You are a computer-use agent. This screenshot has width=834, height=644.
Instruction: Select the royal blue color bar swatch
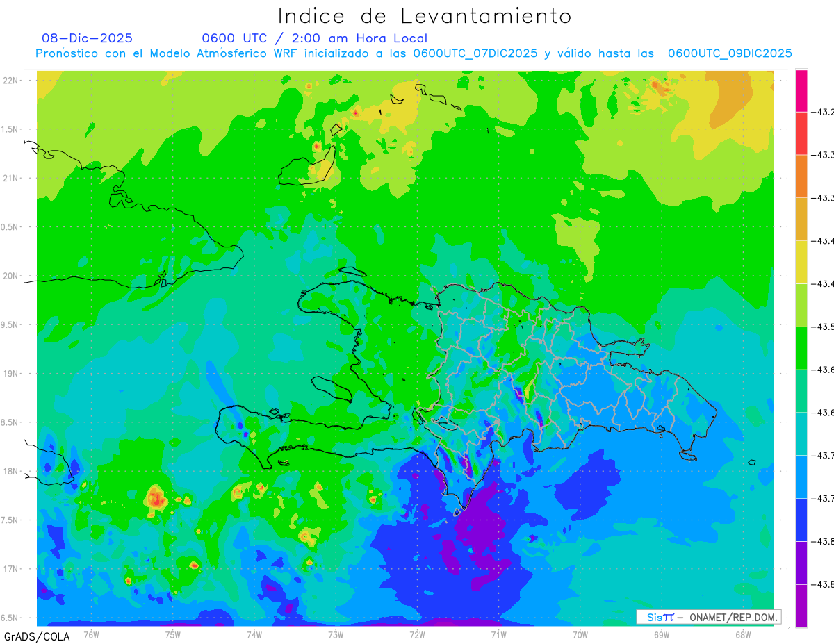801,519
